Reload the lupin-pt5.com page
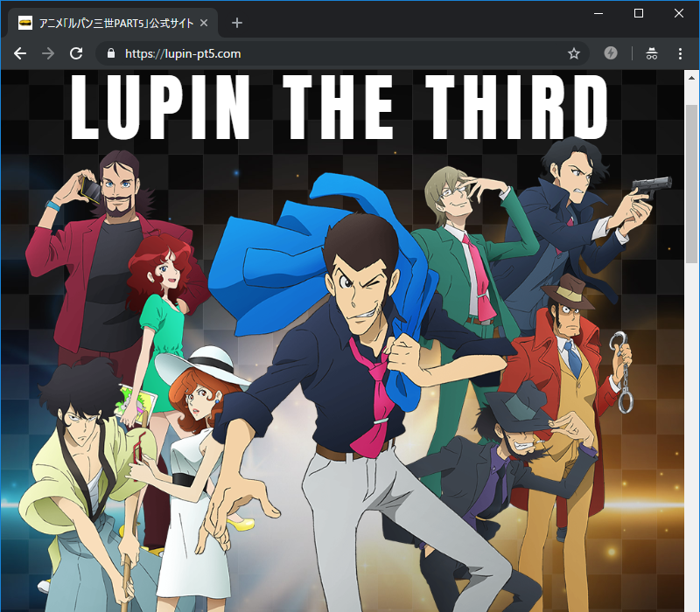The width and height of the screenshot is (700, 612). click(x=76, y=53)
